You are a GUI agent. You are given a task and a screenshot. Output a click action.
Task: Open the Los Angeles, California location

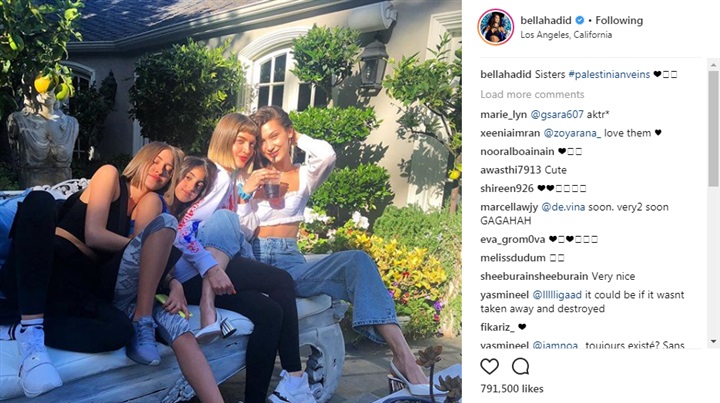point(566,35)
